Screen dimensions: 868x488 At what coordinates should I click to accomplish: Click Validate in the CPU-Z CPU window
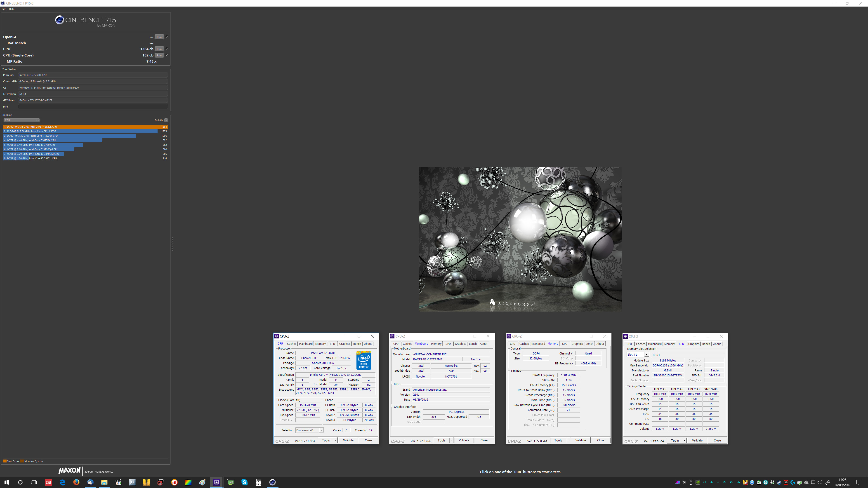click(x=348, y=440)
